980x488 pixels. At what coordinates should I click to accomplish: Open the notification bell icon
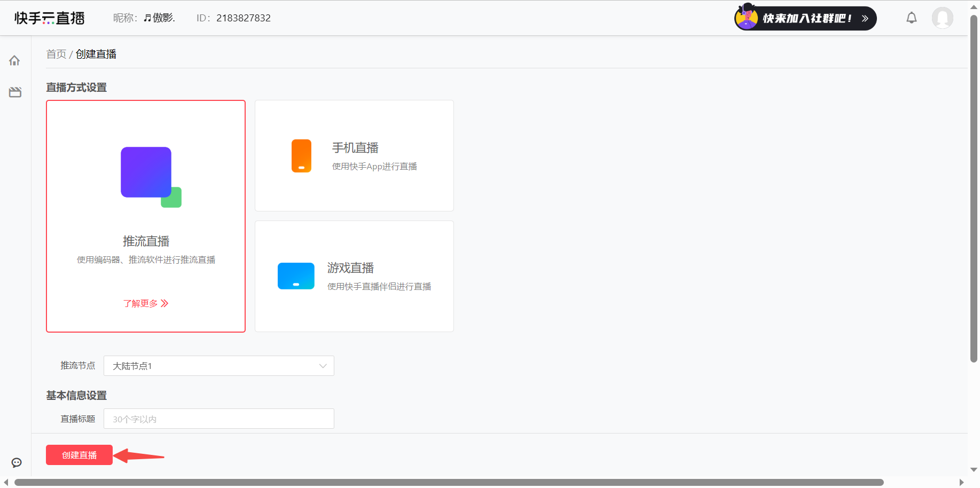click(x=912, y=18)
